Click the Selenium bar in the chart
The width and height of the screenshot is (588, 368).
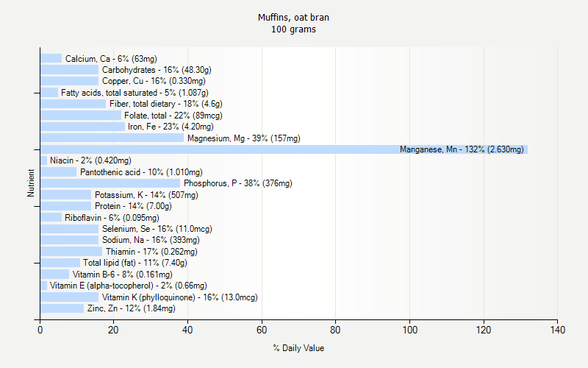(x=69, y=229)
